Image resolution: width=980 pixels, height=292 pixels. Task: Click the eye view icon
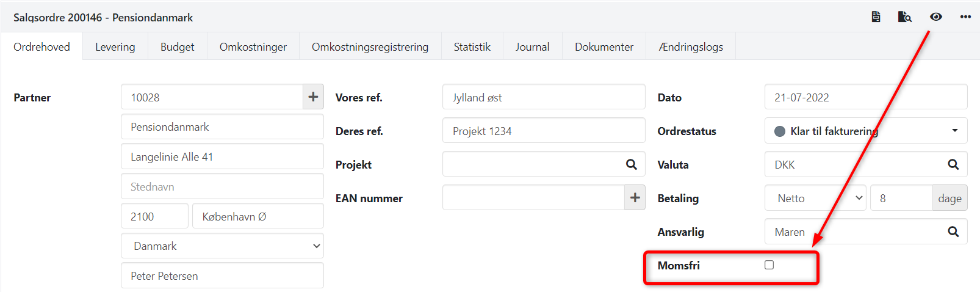935,17
